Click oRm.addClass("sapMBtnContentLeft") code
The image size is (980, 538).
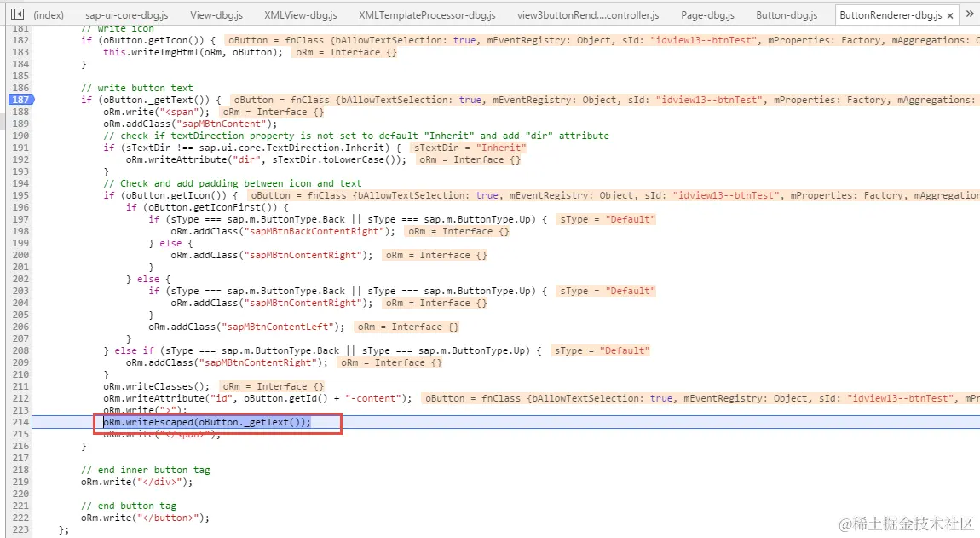pos(246,327)
